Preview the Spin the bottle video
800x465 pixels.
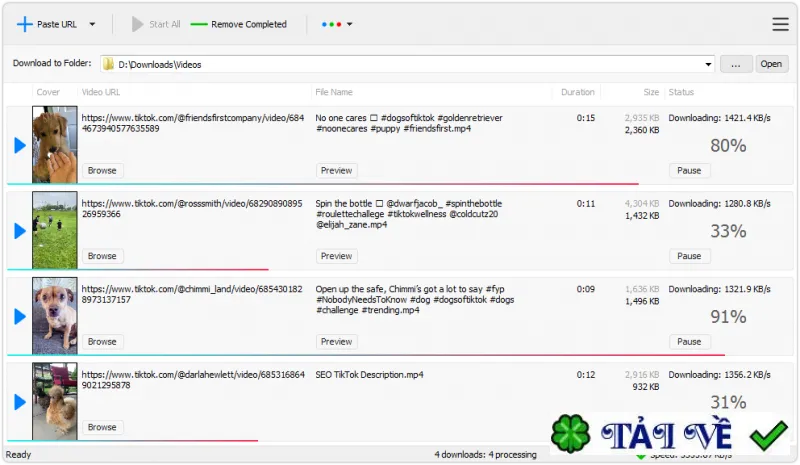pos(336,256)
